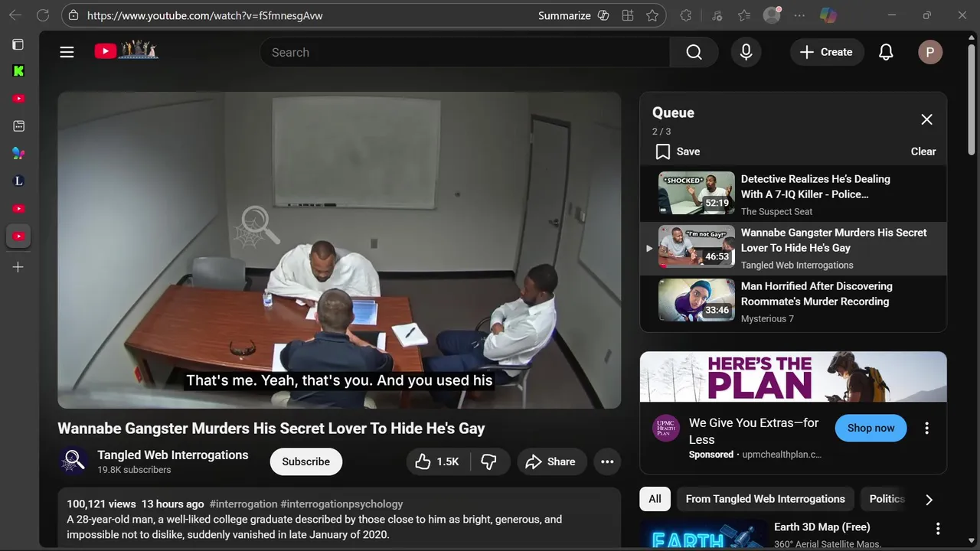Image resolution: width=980 pixels, height=551 pixels.
Task: Close the Queue panel
Action: tap(926, 119)
